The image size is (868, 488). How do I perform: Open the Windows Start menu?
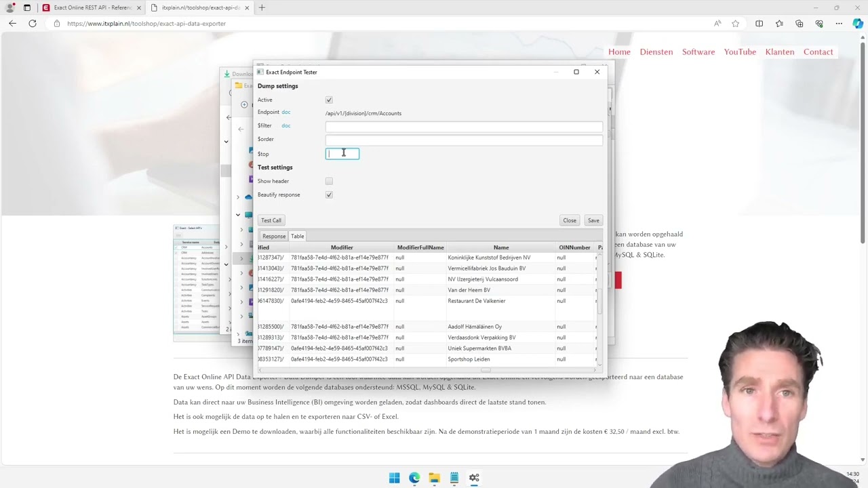click(395, 478)
